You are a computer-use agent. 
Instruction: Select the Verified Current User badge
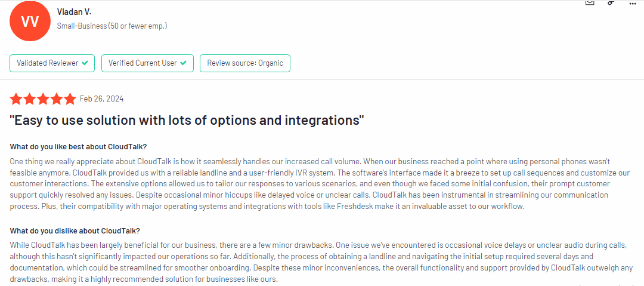[x=147, y=63]
